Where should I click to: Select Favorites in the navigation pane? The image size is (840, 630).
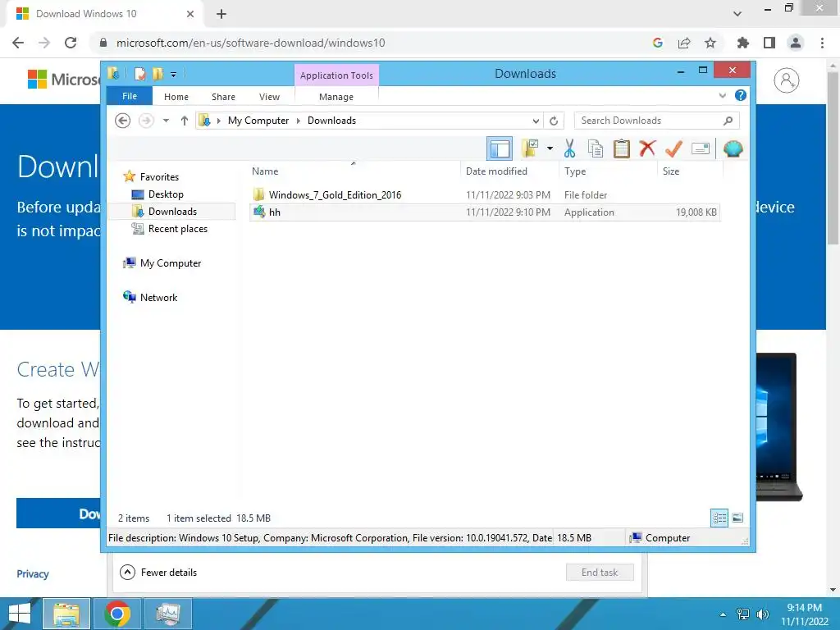159,177
